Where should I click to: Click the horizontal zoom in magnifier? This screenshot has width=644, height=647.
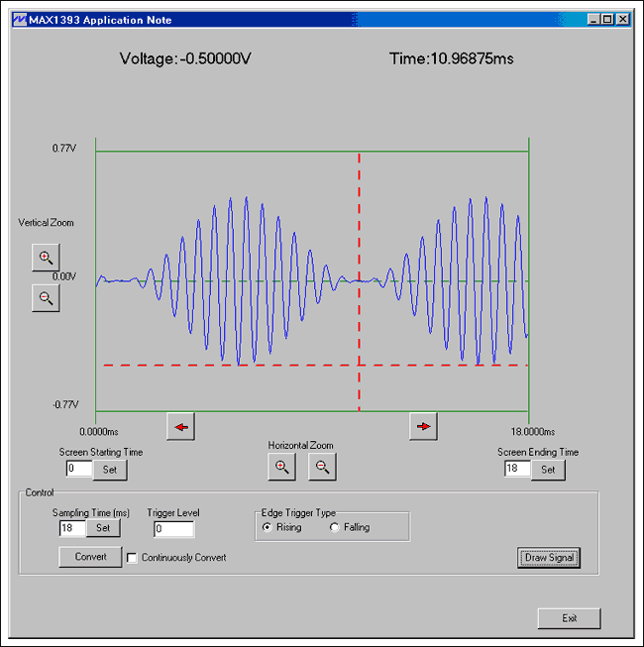click(x=281, y=467)
